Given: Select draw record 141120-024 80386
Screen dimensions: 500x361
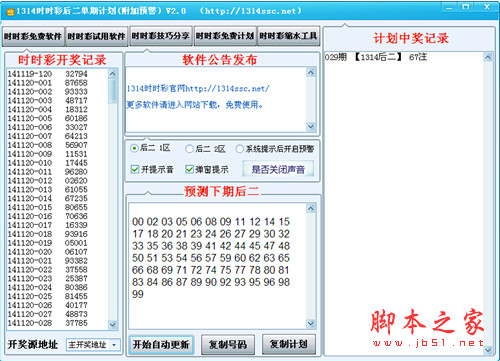Looking at the screenshot, I should (48, 287).
